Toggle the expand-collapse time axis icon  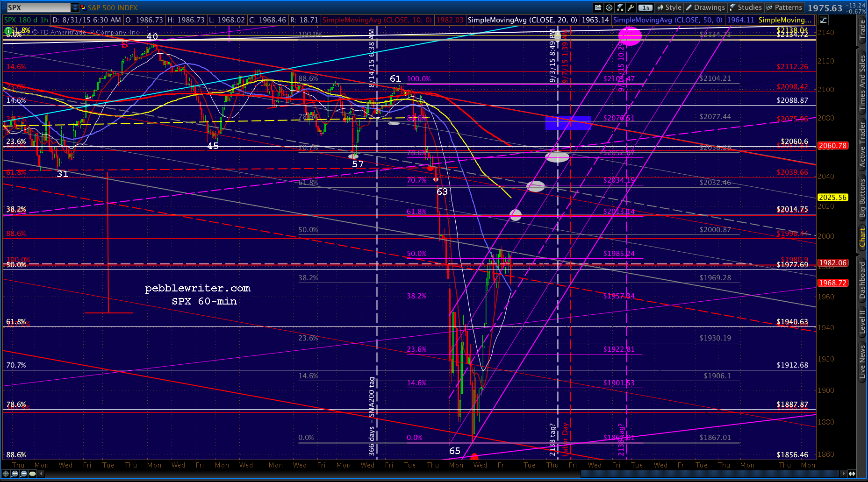(x=853, y=474)
